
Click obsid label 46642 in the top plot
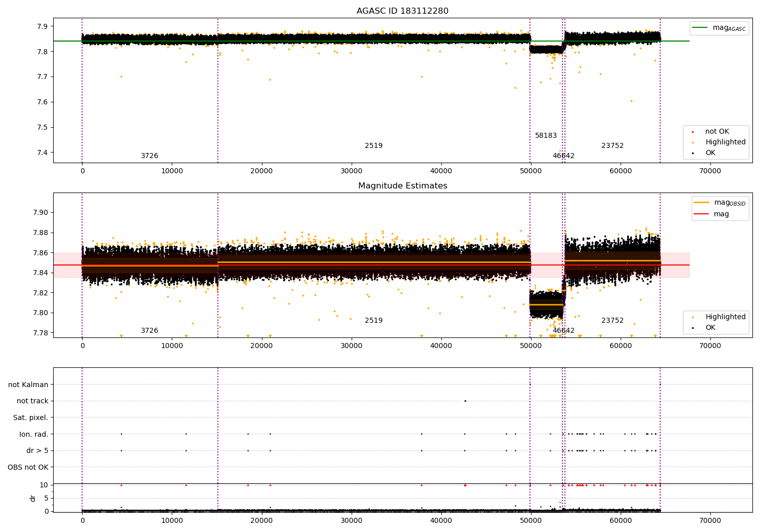[x=563, y=156]
